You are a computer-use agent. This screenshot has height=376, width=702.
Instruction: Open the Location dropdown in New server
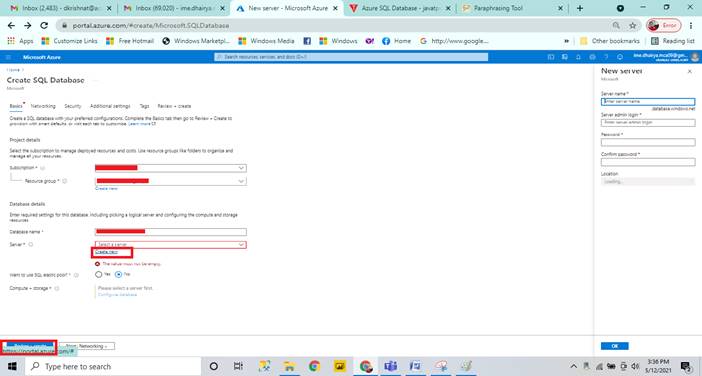pyautogui.click(x=648, y=182)
